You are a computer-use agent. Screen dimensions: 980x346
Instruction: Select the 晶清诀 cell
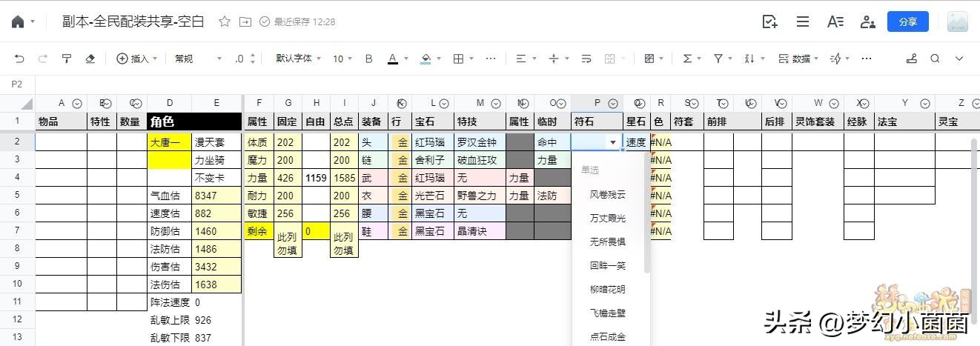pyautogui.click(x=480, y=230)
